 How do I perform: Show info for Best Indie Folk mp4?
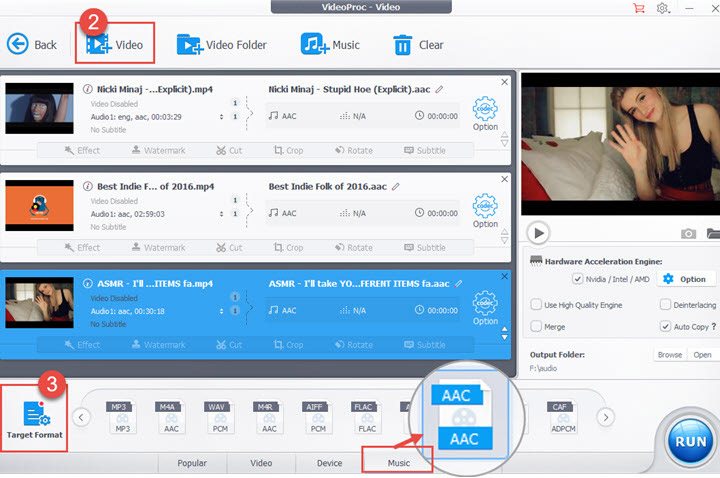[88, 186]
